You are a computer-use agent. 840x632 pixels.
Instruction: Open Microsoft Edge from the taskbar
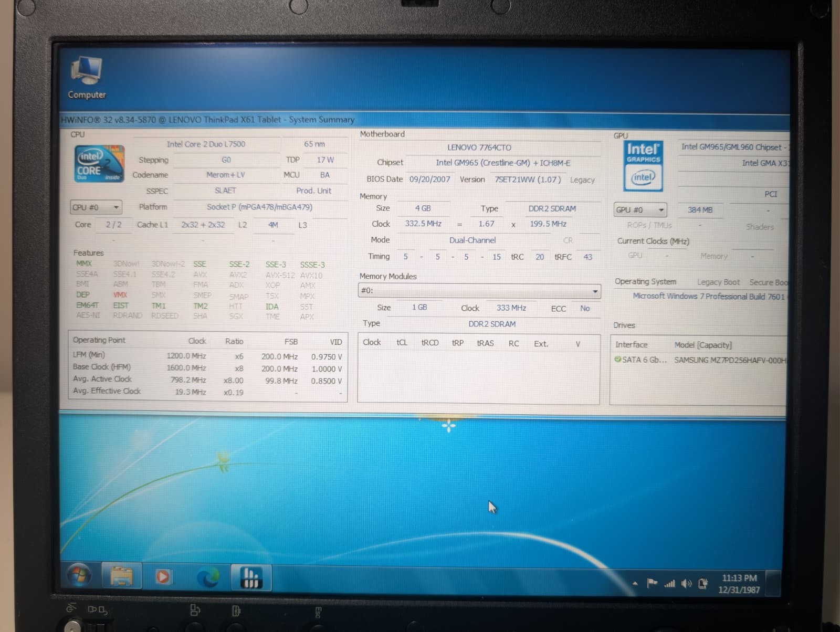[208, 577]
